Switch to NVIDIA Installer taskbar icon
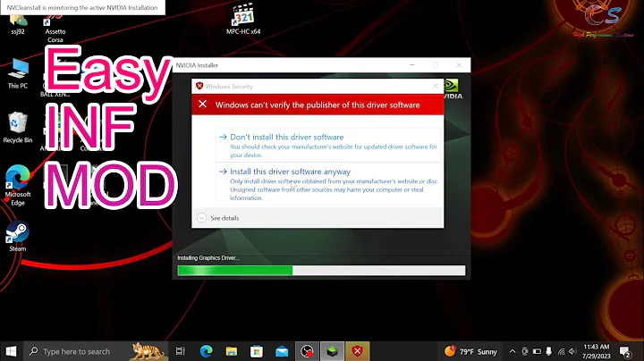This screenshot has width=644, height=361. tap(332, 351)
